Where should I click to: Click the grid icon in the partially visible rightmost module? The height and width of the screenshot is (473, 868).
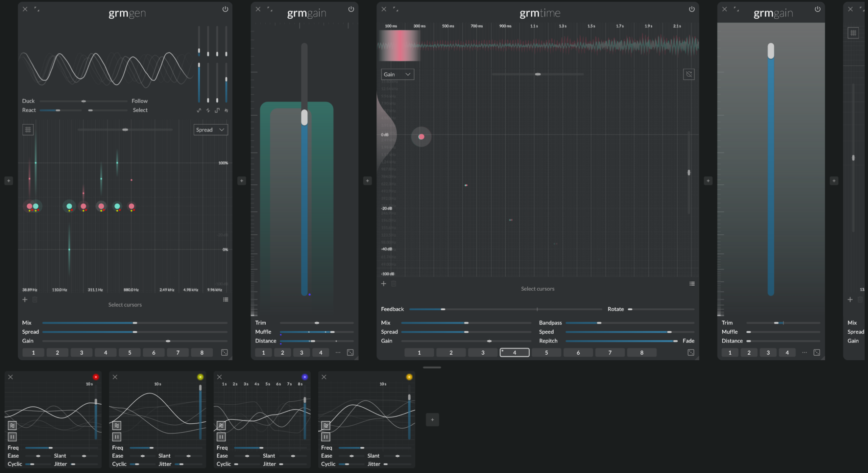point(853,33)
